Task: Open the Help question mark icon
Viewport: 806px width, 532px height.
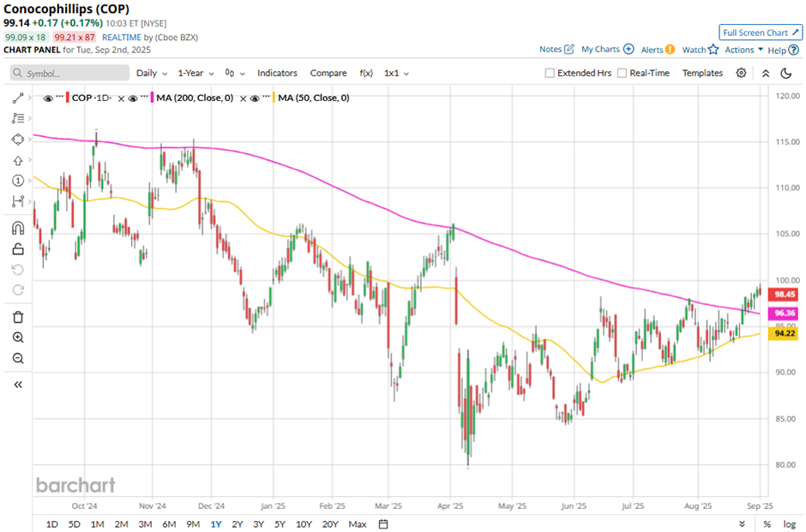Action: 794,50
